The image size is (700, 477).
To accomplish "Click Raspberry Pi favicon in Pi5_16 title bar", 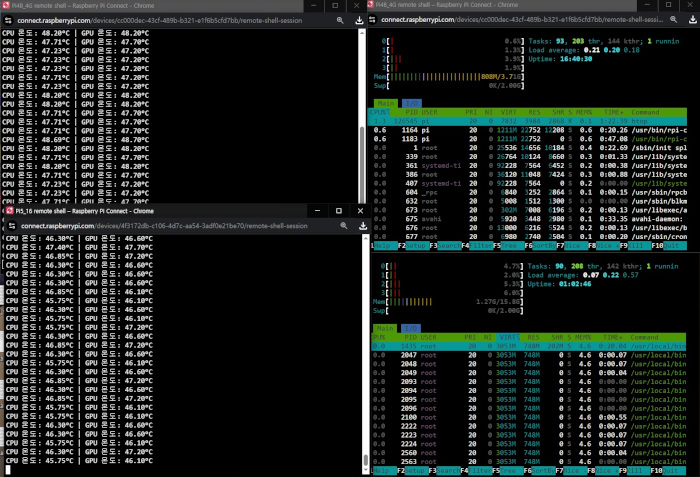I will click(9, 211).
